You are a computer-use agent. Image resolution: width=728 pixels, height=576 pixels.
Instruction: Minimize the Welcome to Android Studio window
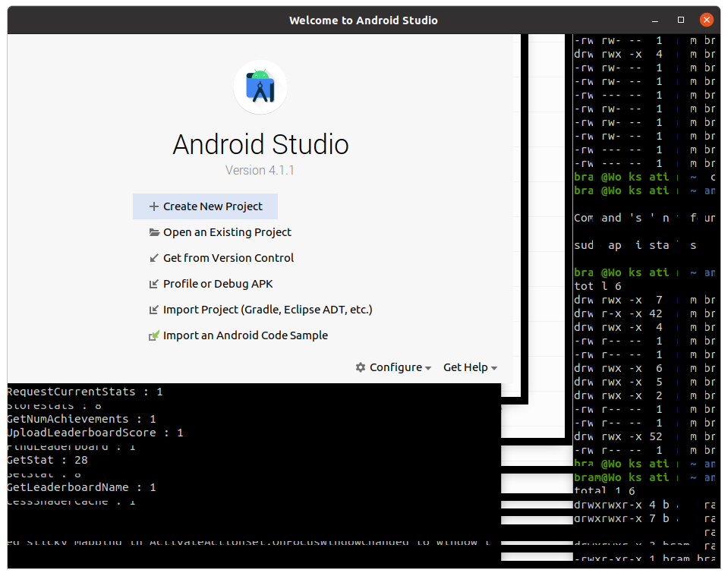point(655,20)
